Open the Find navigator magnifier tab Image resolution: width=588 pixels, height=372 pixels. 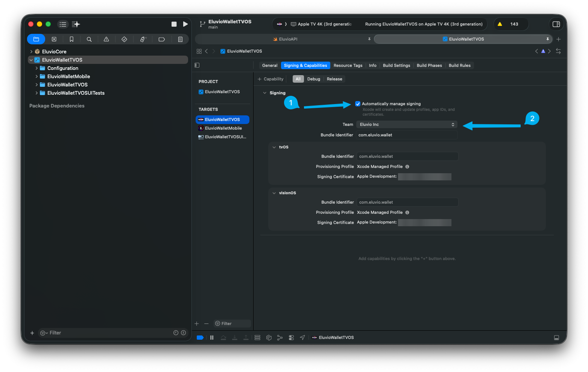click(x=89, y=39)
